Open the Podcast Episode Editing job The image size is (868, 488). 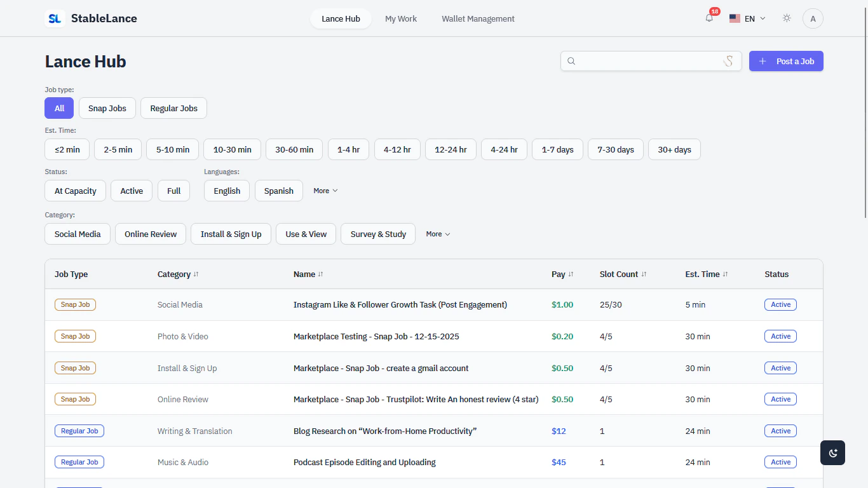[x=364, y=462]
